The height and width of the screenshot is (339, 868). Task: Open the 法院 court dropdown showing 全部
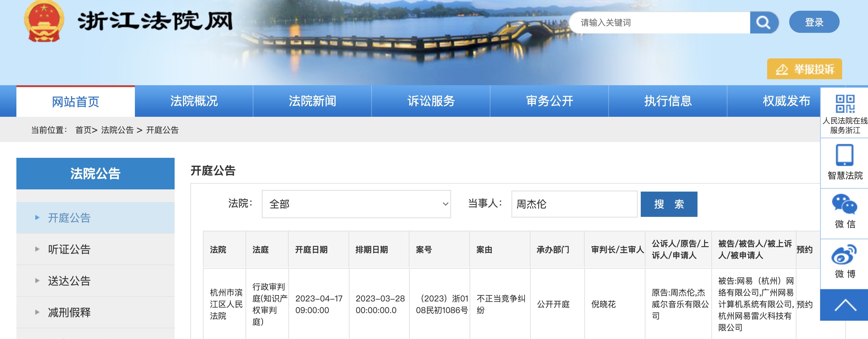click(356, 204)
